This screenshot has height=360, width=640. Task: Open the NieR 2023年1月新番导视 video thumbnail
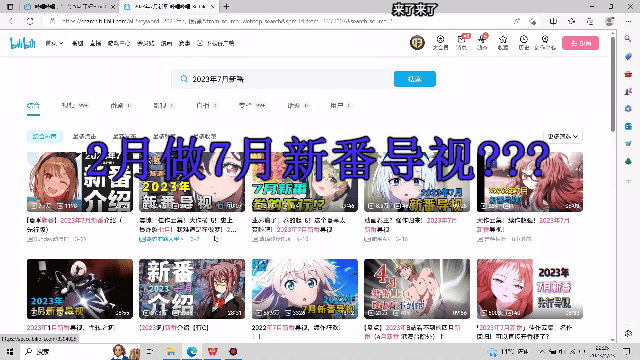[80, 289]
